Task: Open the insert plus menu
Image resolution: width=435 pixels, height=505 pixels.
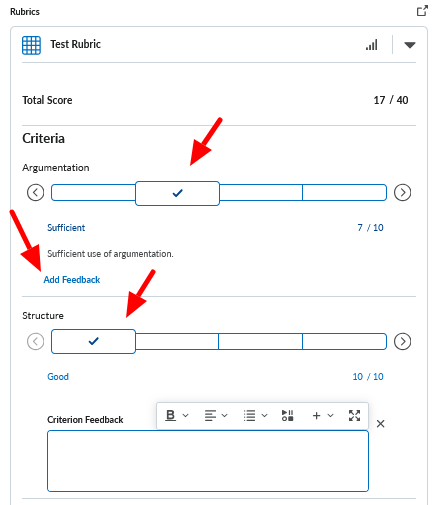Action: (x=322, y=415)
